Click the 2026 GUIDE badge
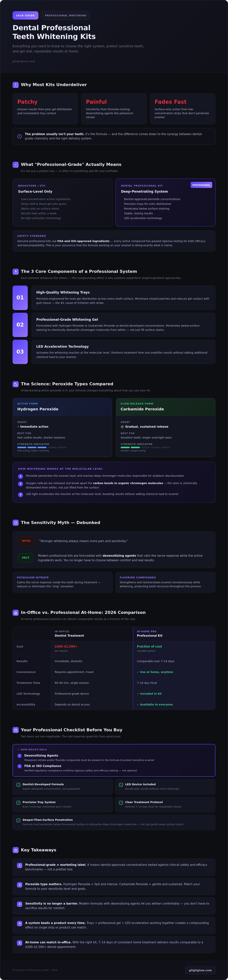This screenshot has height=980, width=228. click(25, 15)
